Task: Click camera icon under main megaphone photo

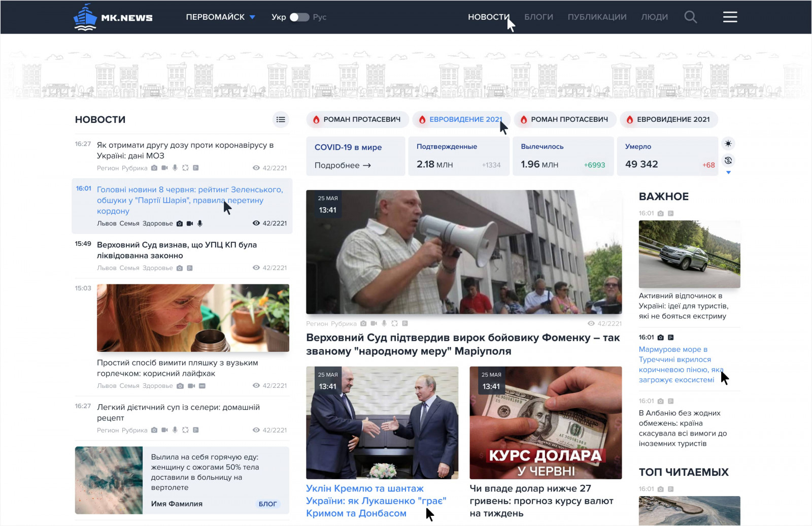Action: 363,323
